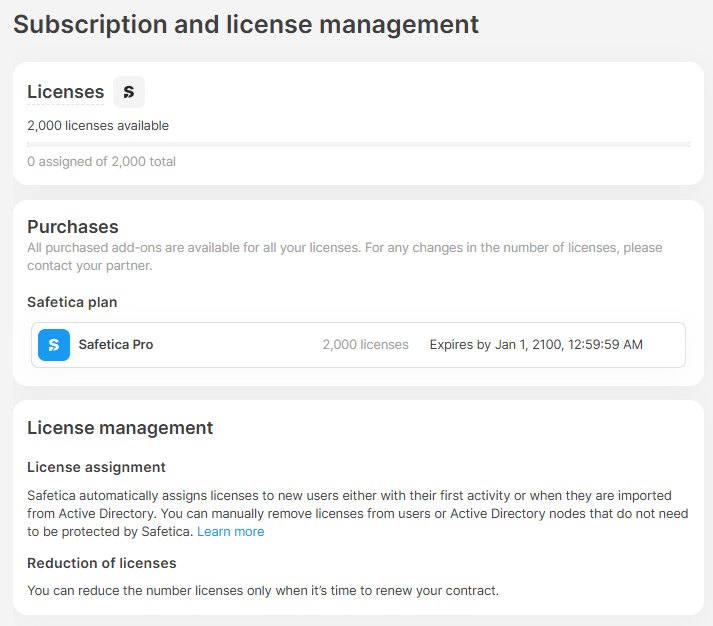Click the page title 'Subscription and license management'
Screen dimensions: 713x626
click(x=246, y=24)
